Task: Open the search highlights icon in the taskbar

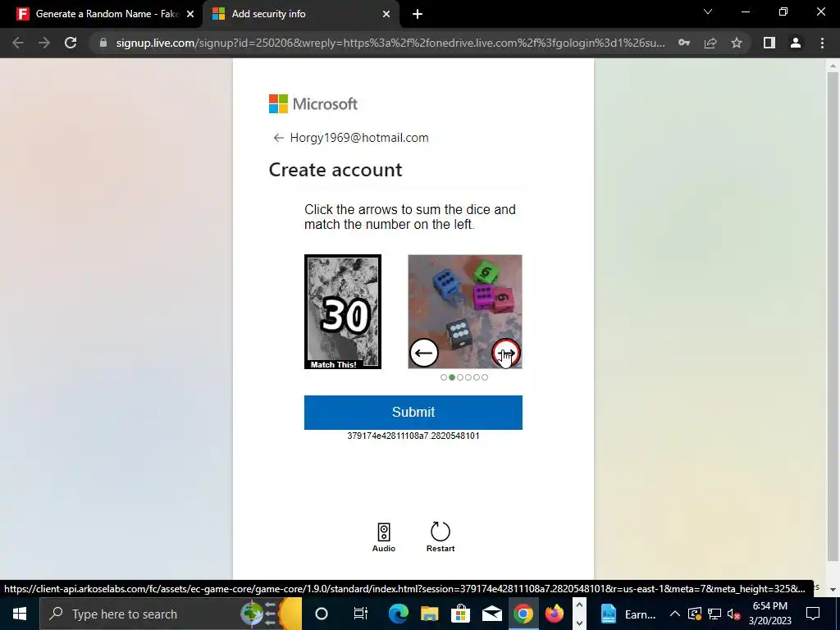Action: pyautogui.click(x=271, y=614)
